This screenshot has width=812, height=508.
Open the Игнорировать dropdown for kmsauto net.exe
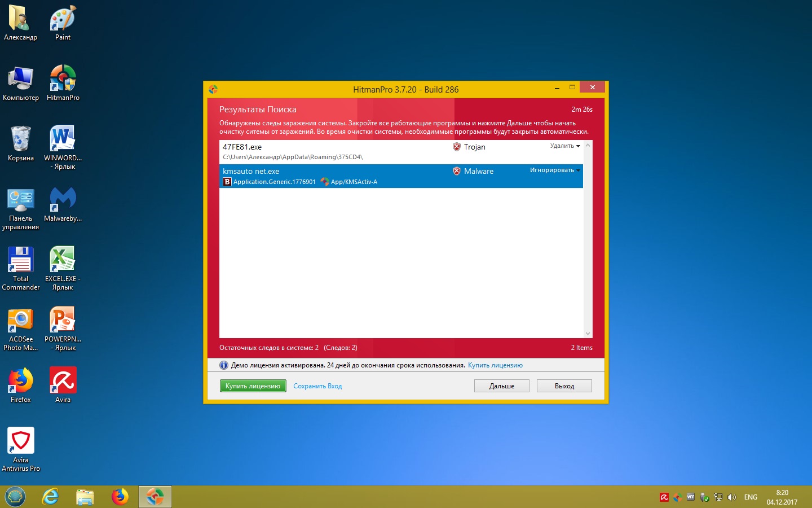[555, 170]
